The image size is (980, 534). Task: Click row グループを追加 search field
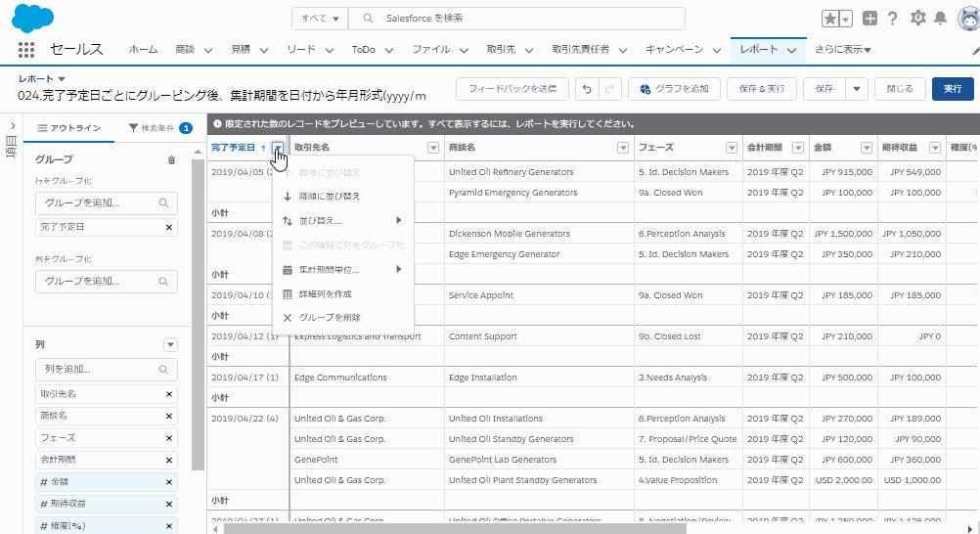pos(107,203)
